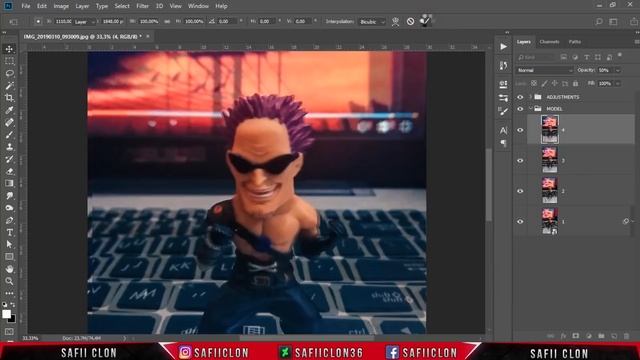Viewport: 640px width, 360px height.
Task: Click the foreground color swatch
Action: [x=6, y=314]
